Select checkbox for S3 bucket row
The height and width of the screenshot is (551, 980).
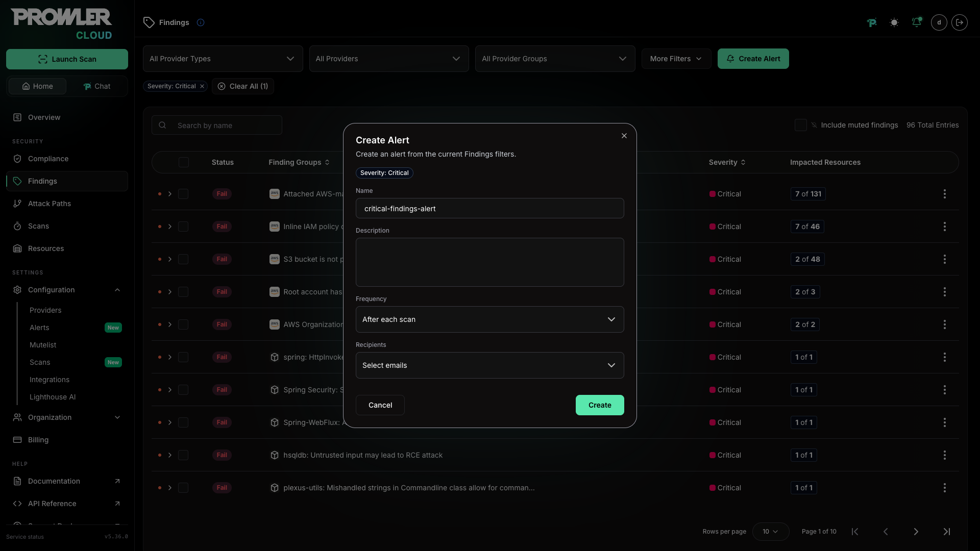183,259
